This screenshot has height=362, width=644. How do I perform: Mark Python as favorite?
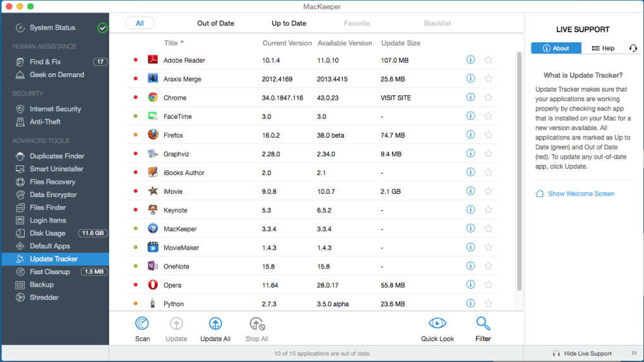tap(488, 303)
